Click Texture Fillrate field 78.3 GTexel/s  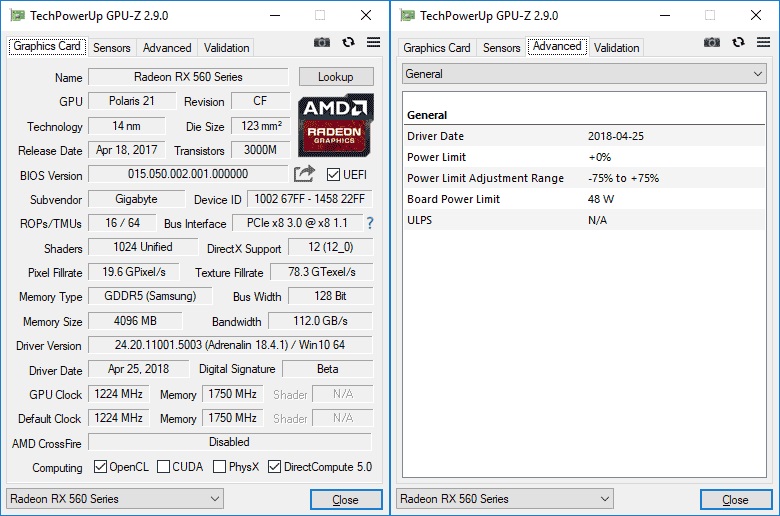pos(321,272)
